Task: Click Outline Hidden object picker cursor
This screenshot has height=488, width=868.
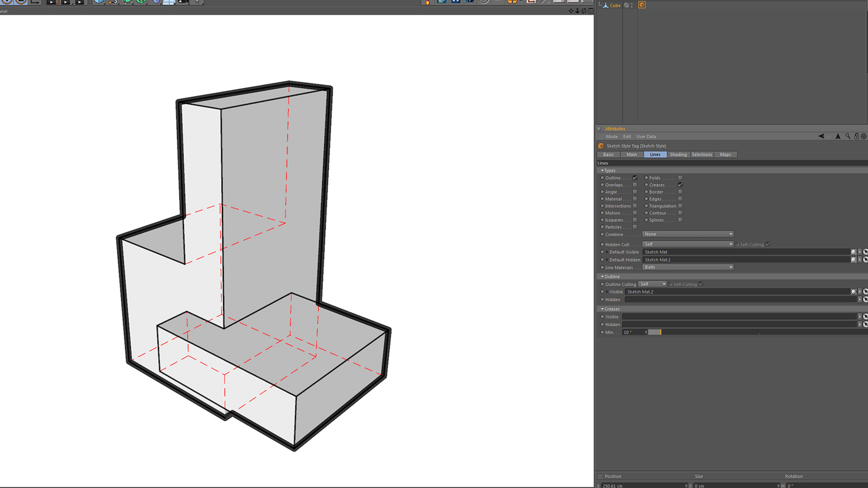Action: pos(865,299)
